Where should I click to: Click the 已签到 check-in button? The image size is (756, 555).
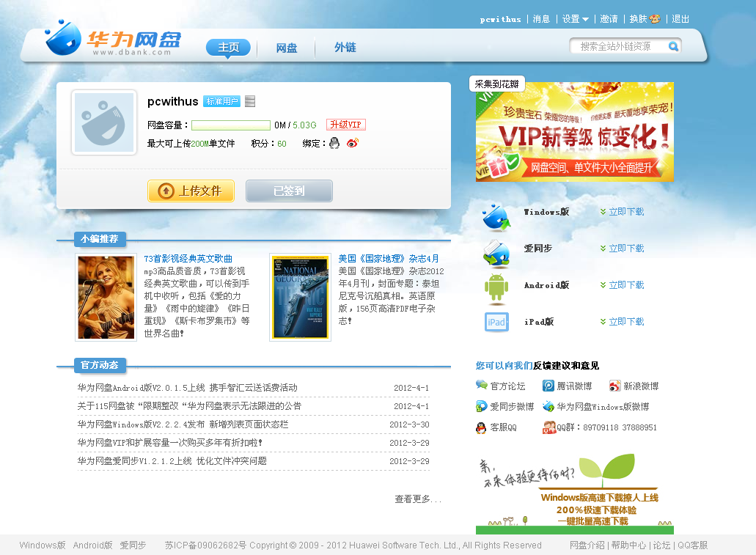tap(289, 191)
